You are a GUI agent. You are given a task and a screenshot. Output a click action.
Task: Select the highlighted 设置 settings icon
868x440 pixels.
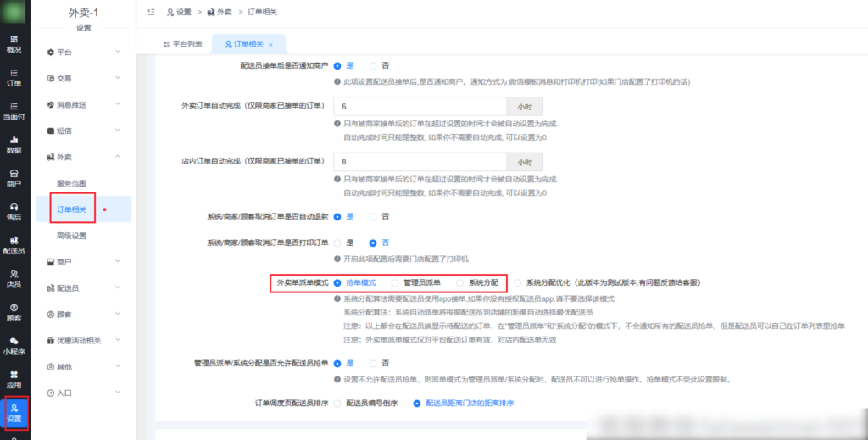coord(14,408)
